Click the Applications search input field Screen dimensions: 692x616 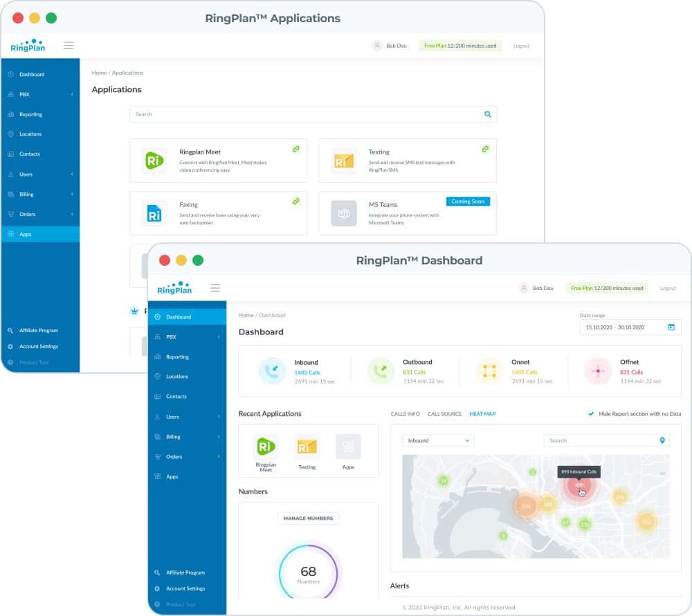point(313,114)
